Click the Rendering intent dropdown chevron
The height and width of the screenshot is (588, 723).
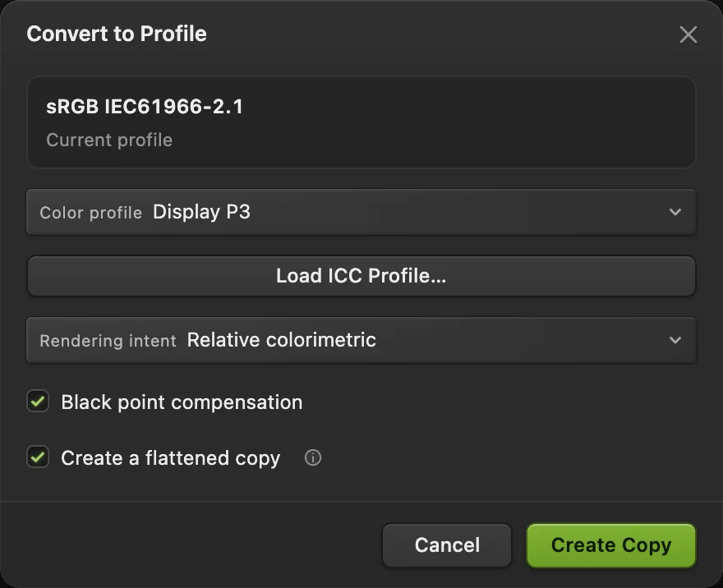click(675, 340)
